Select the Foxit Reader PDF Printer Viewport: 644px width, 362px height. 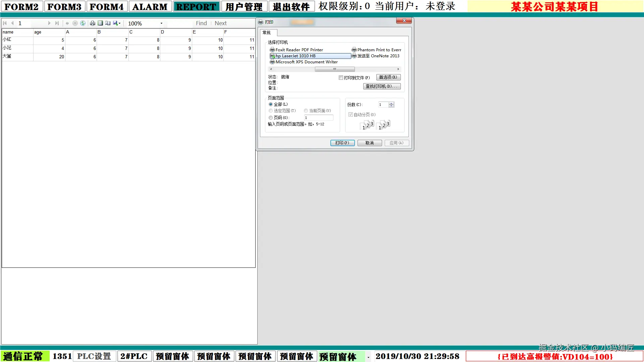point(299,50)
